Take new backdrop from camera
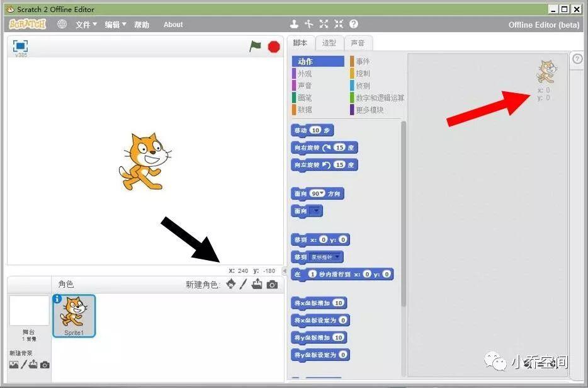Viewport: 588px width, 388px height. (x=45, y=365)
